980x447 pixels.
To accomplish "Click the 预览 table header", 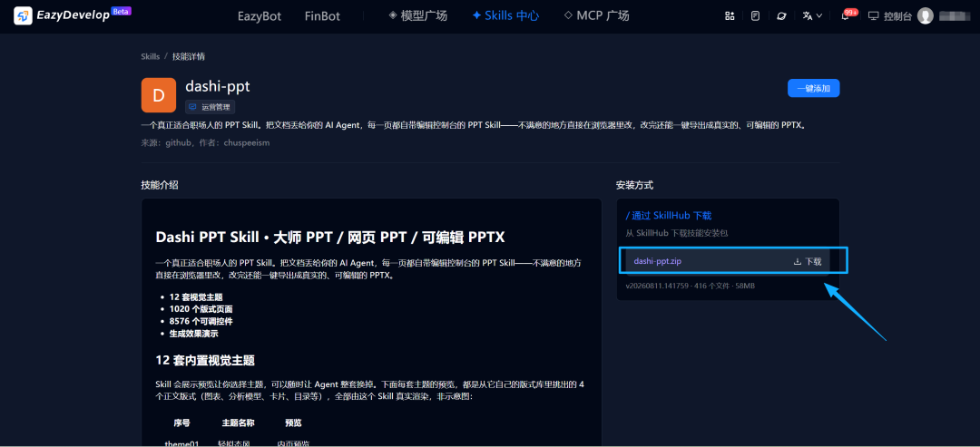I will [293, 423].
